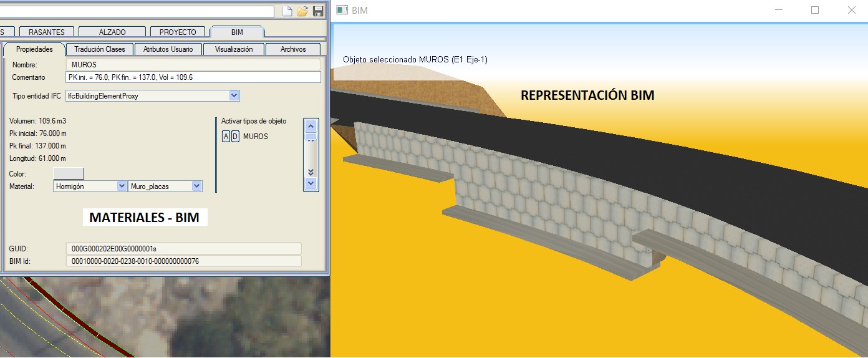
Task: Open the Hormigón material dropdown
Action: pos(122,186)
